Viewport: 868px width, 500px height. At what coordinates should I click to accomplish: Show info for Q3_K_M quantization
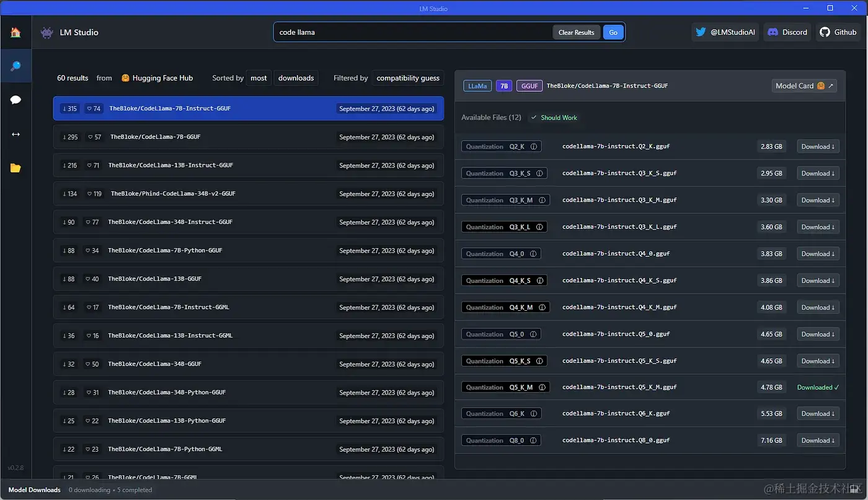click(x=542, y=200)
